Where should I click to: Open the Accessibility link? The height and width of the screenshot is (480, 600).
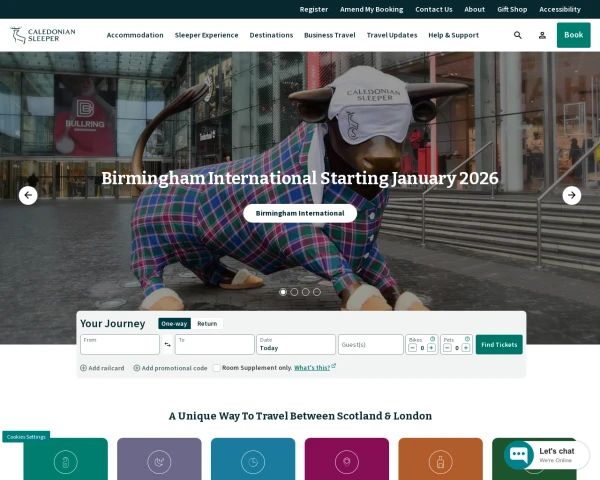[x=560, y=10]
